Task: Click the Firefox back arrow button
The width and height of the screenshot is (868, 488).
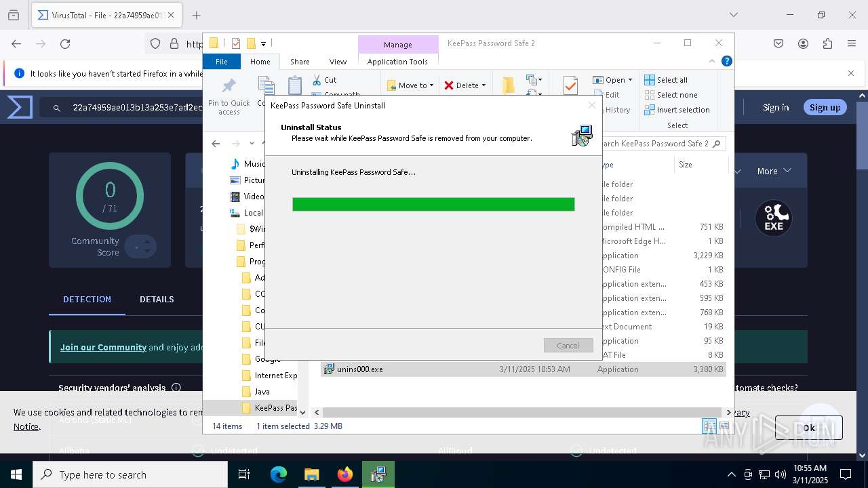Action: (x=16, y=43)
